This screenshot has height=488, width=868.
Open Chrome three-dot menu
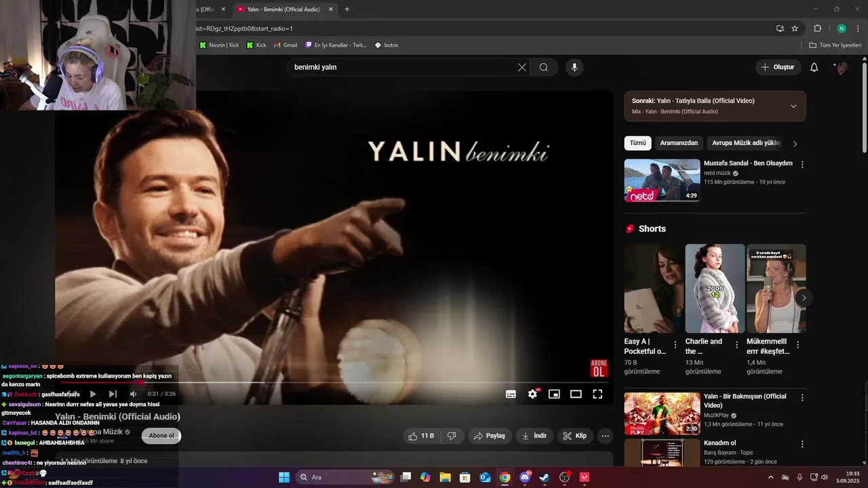[858, 28]
